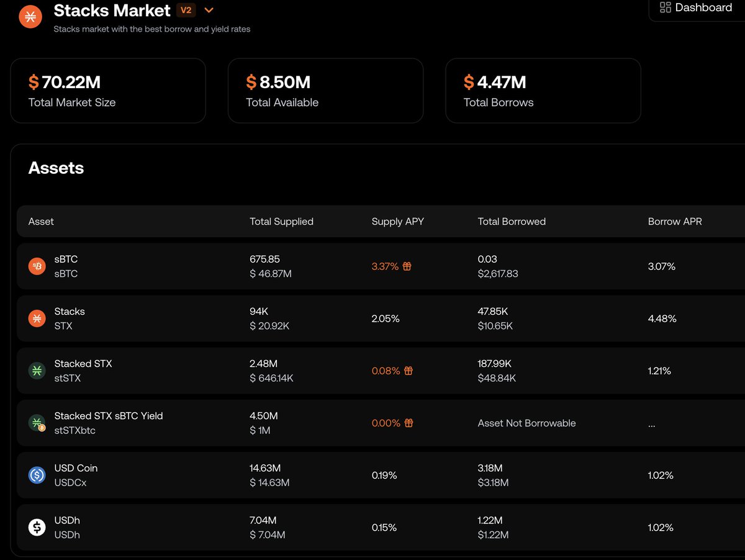
Task: Click the 3.07% borrow APR value
Action: click(662, 266)
